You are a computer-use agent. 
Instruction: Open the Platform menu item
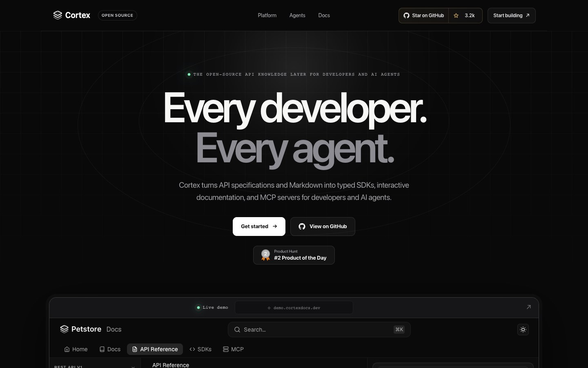(267, 15)
